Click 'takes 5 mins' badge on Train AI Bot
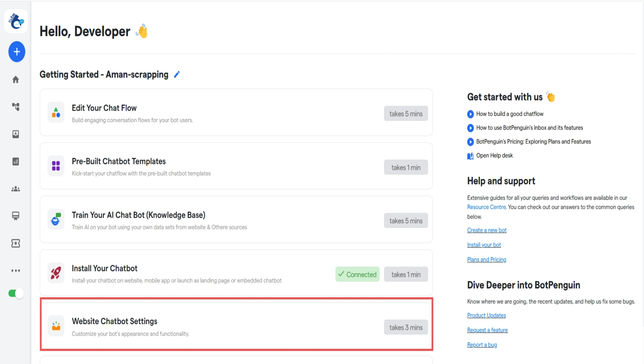 pos(406,221)
